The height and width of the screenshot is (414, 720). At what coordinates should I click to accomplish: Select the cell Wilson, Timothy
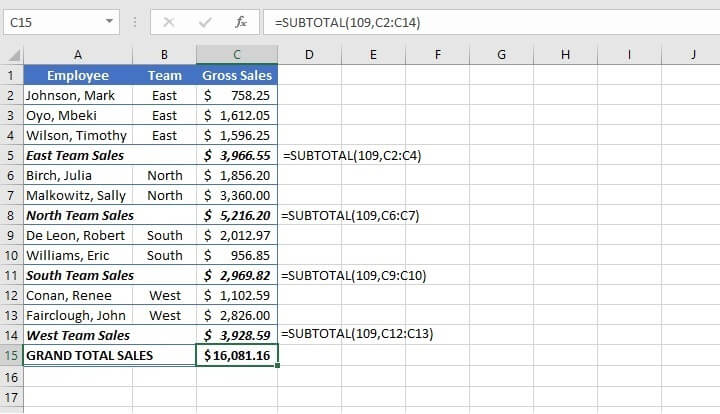(78, 135)
